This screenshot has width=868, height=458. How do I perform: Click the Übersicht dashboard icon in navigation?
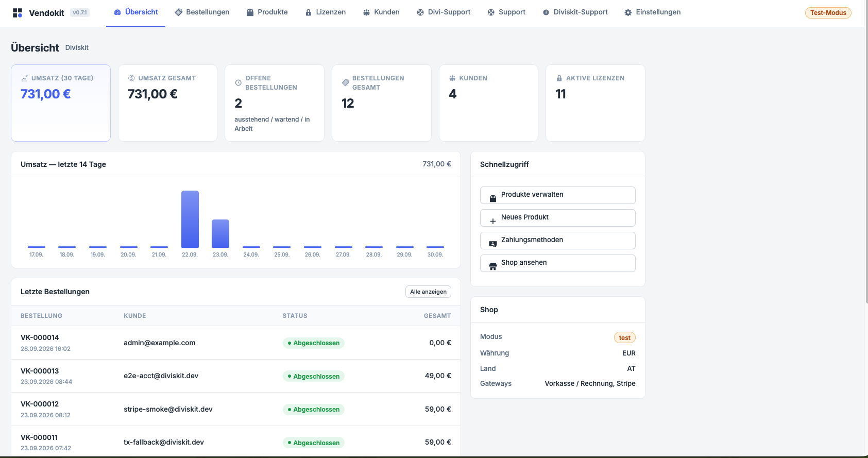(x=117, y=12)
